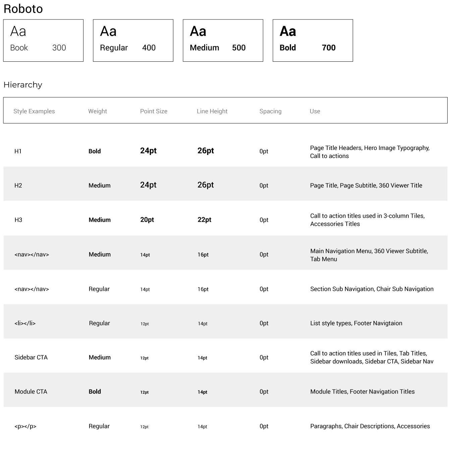The width and height of the screenshot is (458, 476).
Task: Select the <p></p> style example label
Action: click(x=25, y=426)
